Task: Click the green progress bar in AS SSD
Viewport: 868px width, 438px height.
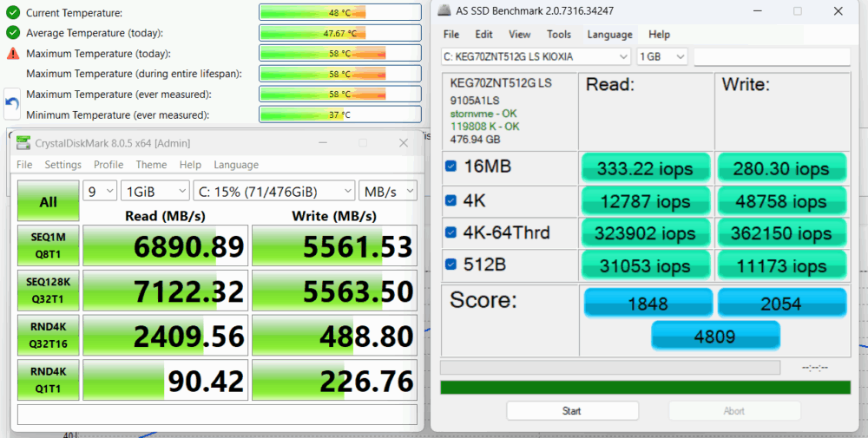Action: [645, 387]
